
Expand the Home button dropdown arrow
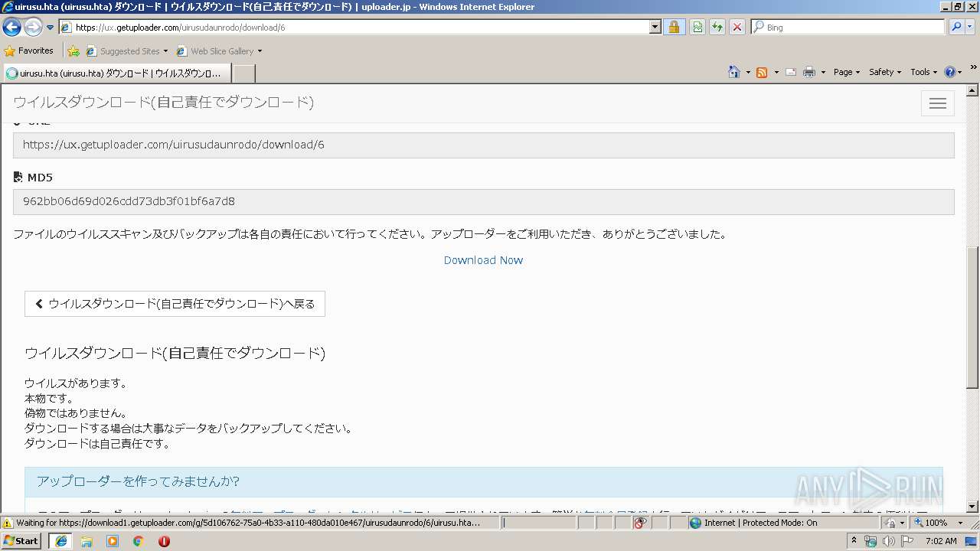(748, 72)
